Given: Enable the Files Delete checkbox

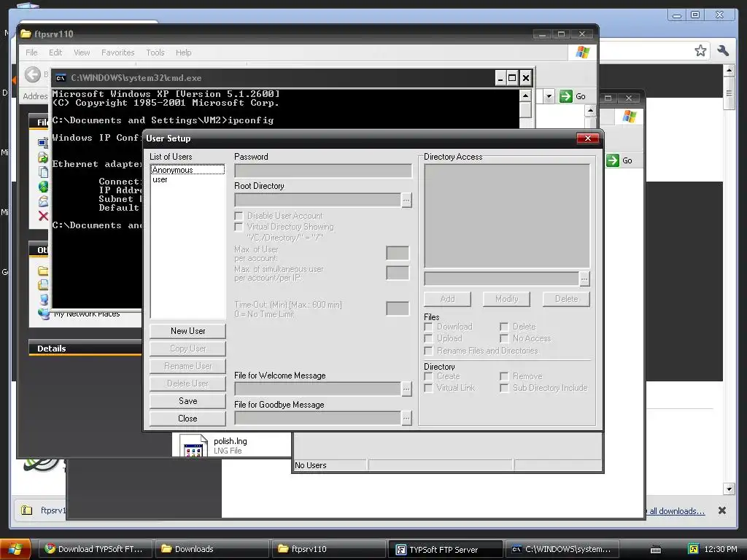Looking at the screenshot, I should click(x=504, y=327).
